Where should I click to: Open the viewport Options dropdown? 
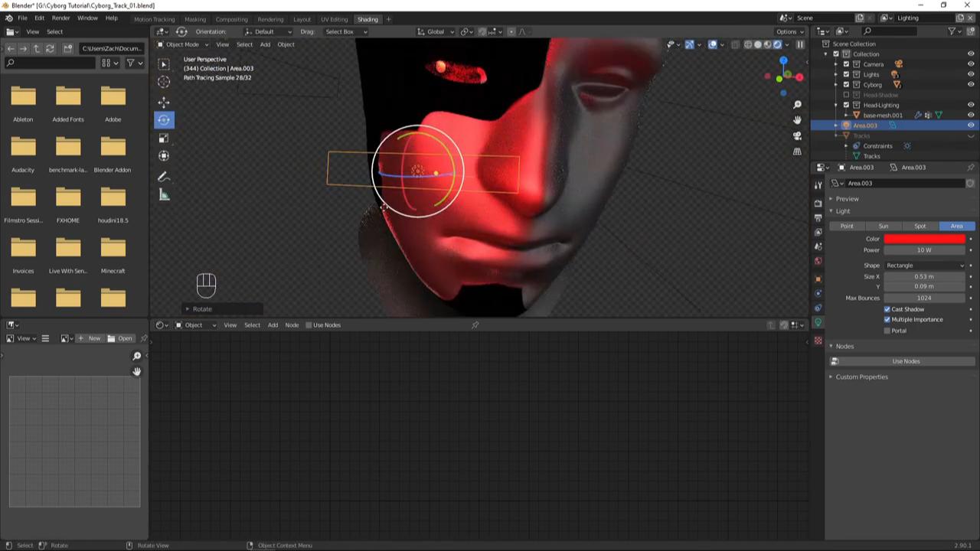point(789,31)
